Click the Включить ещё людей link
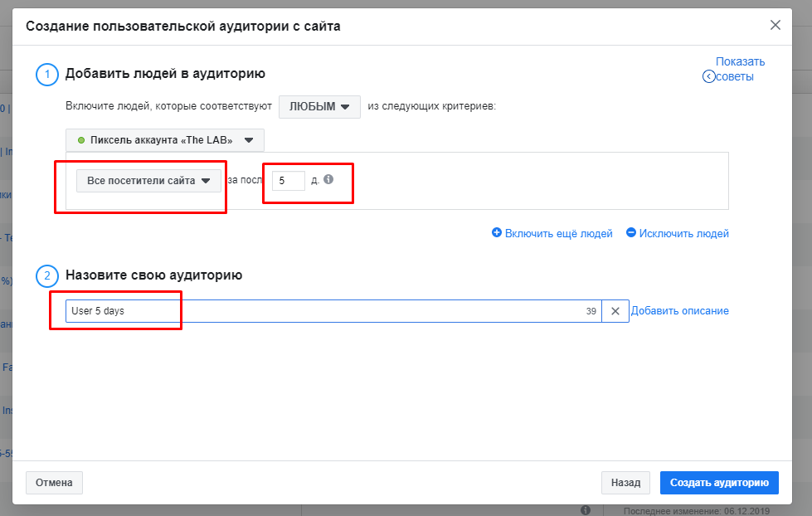This screenshot has width=812, height=516. point(560,233)
